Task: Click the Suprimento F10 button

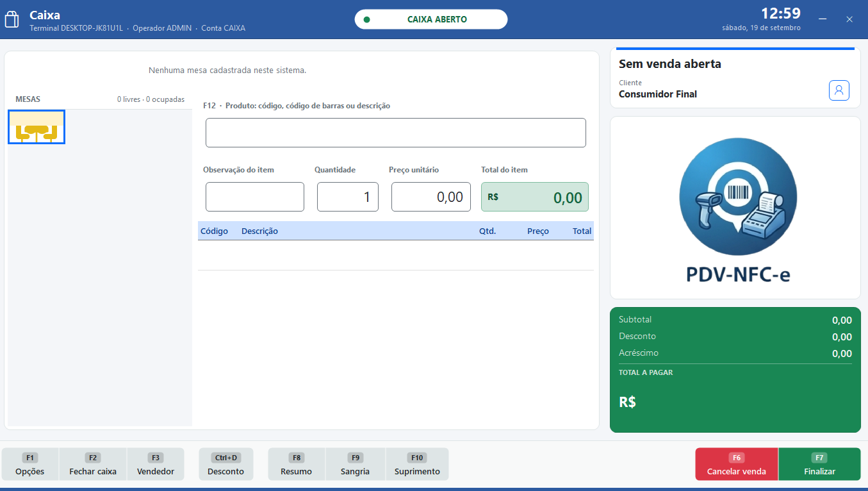Action: [x=417, y=464]
